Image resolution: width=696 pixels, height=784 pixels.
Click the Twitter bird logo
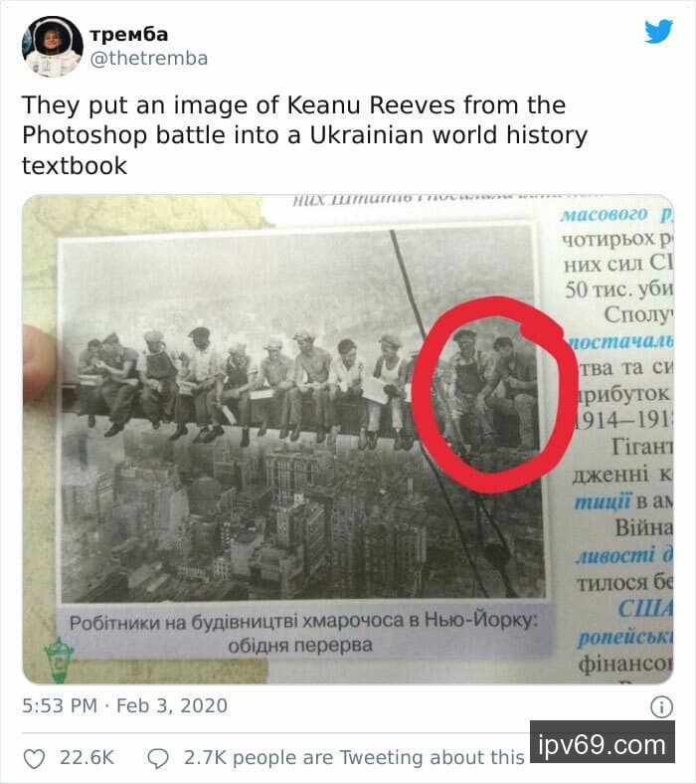[658, 32]
